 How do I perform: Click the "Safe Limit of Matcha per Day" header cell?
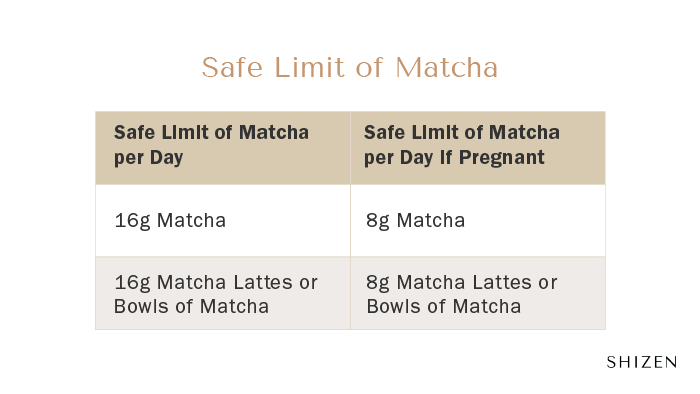(x=223, y=148)
